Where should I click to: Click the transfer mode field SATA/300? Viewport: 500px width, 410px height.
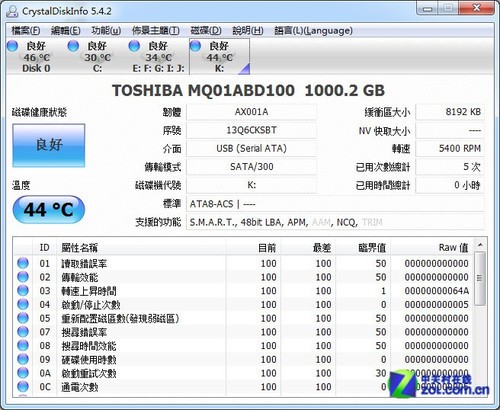pos(251,167)
